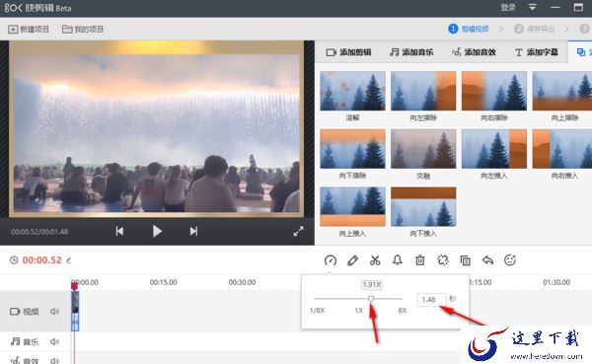The width and height of the screenshot is (592, 364).
Task: Select the video clip on the 视频 track
Action: [75, 311]
